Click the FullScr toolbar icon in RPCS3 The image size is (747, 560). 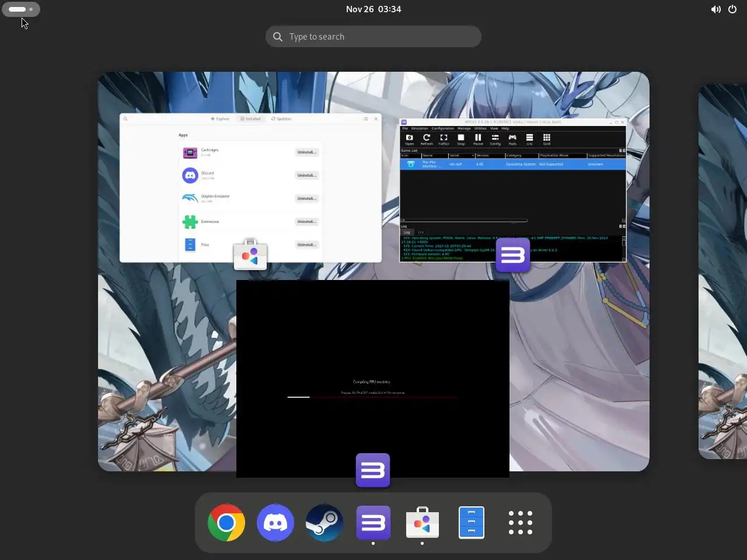(444, 139)
